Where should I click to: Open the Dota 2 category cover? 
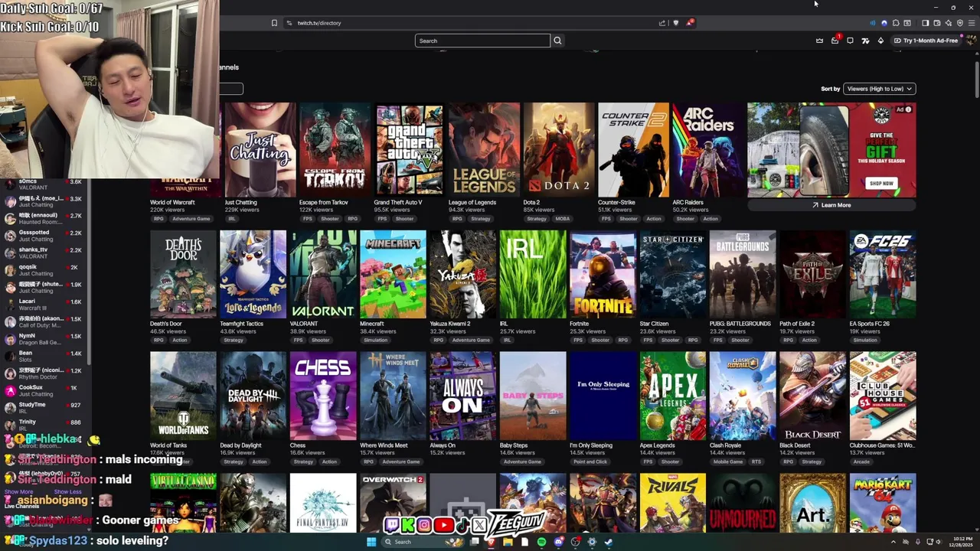[x=559, y=150]
